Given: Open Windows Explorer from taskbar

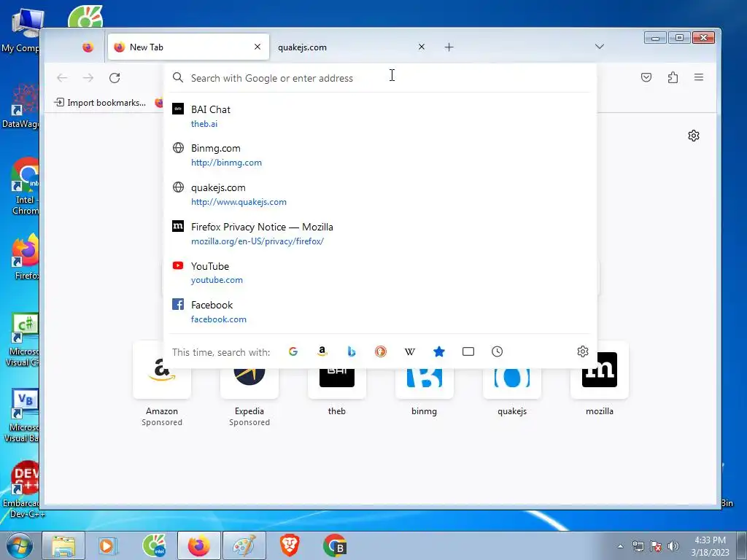Looking at the screenshot, I should [63, 545].
